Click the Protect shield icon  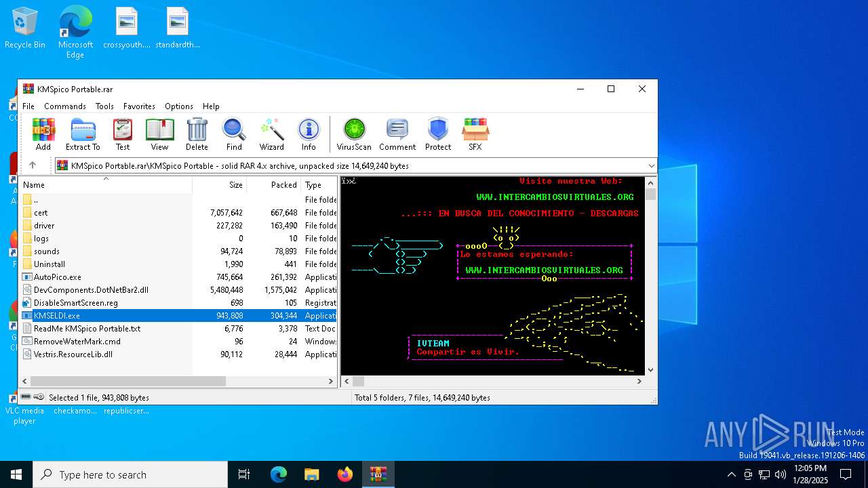(438, 134)
